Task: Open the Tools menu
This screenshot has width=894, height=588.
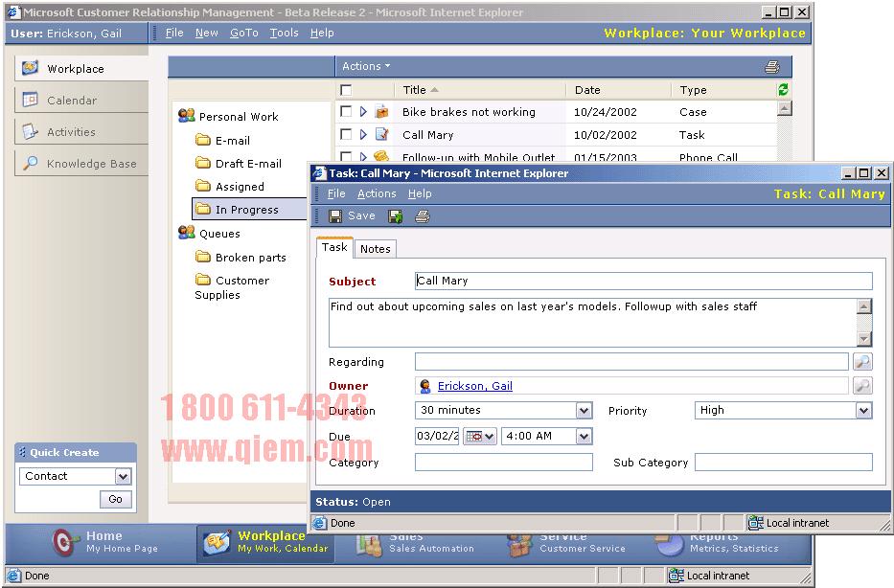Action: coord(284,34)
